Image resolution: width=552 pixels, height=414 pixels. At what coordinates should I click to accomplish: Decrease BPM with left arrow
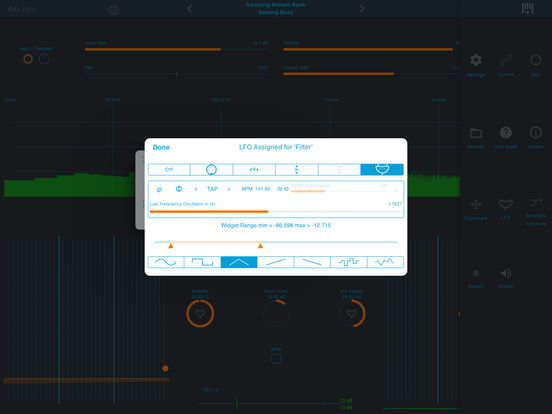click(x=196, y=189)
